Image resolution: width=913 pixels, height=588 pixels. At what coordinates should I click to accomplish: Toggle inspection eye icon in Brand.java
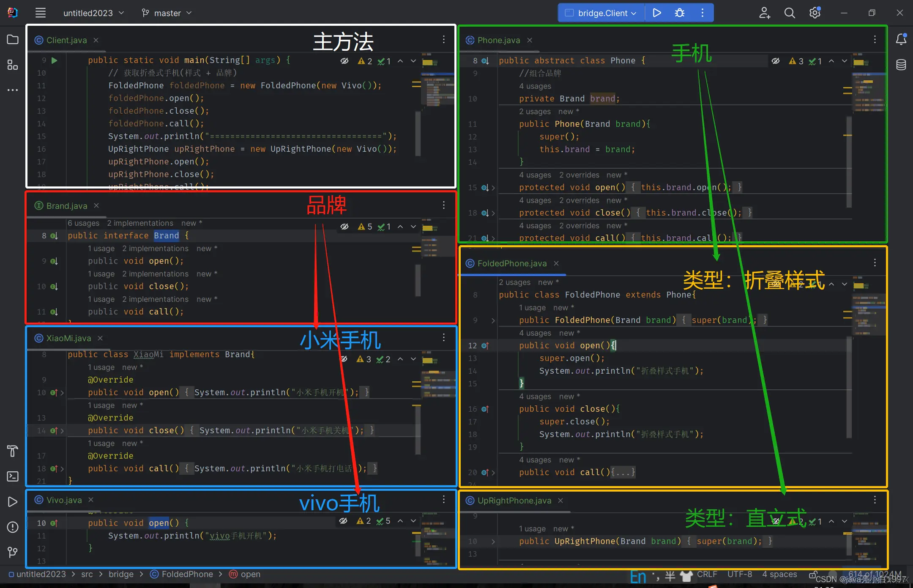344,227
